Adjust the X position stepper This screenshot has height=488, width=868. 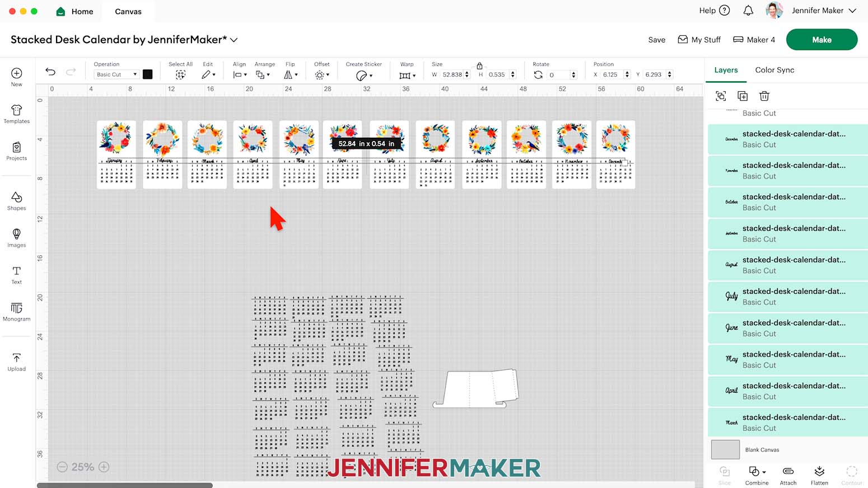[x=627, y=74]
